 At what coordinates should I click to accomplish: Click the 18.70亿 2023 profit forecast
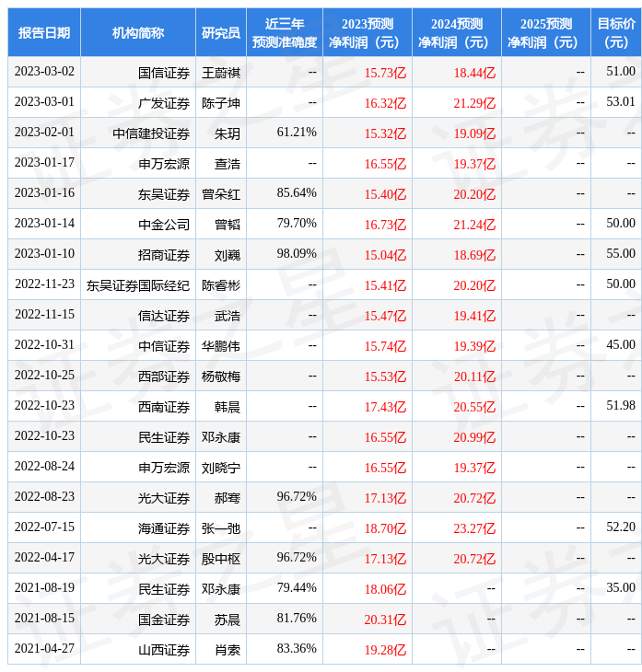pos(385,528)
